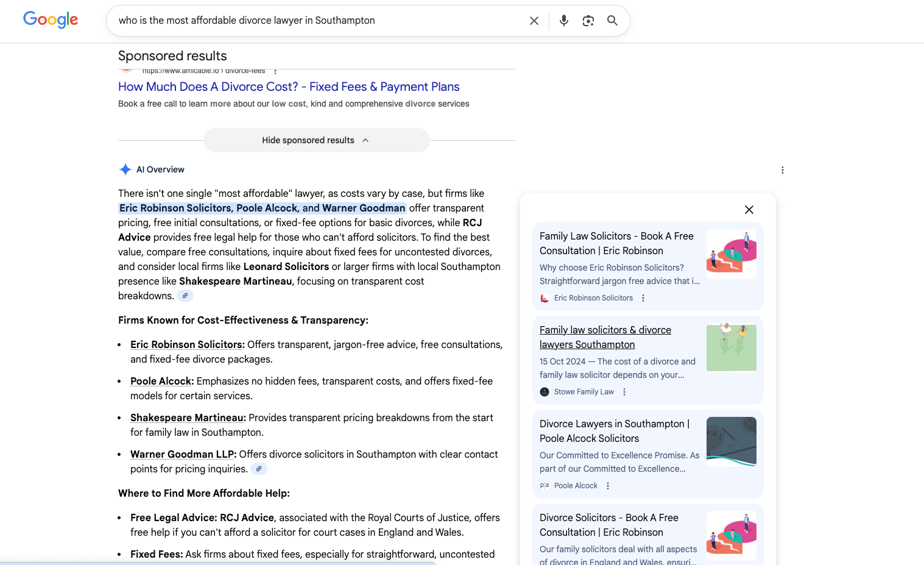
Task: Click the search magnifier icon
Action: pos(612,20)
